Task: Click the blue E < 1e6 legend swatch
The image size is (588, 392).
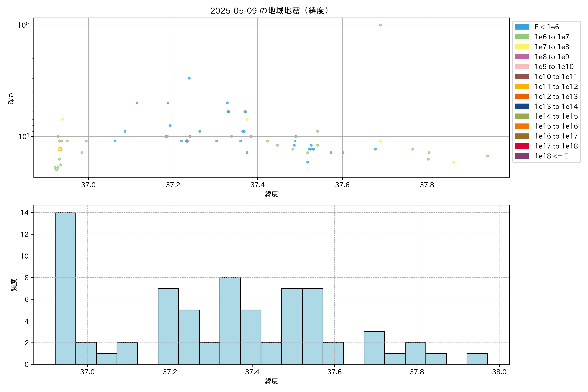Action: 522,27
